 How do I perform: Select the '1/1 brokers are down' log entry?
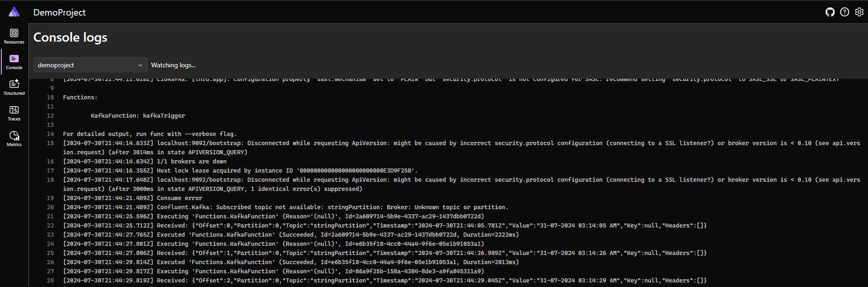[x=191, y=162]
